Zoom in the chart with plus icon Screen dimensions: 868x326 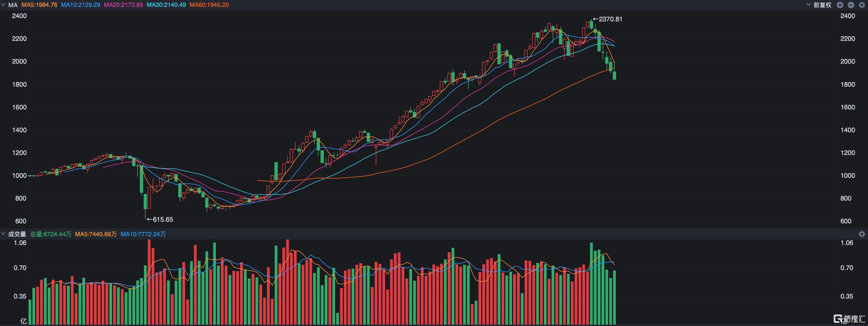tap(840, 5)
